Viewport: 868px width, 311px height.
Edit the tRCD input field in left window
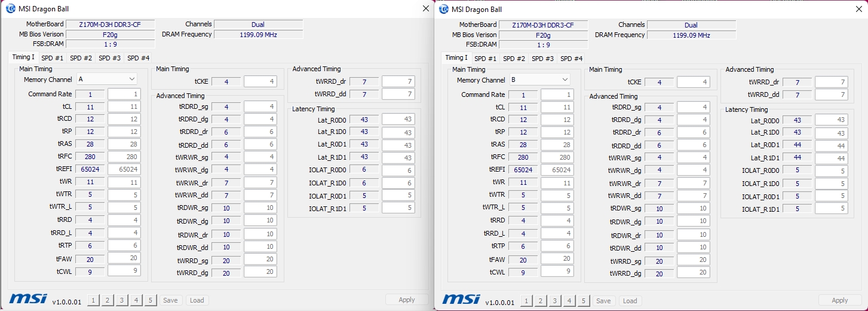tap(124, 119)
